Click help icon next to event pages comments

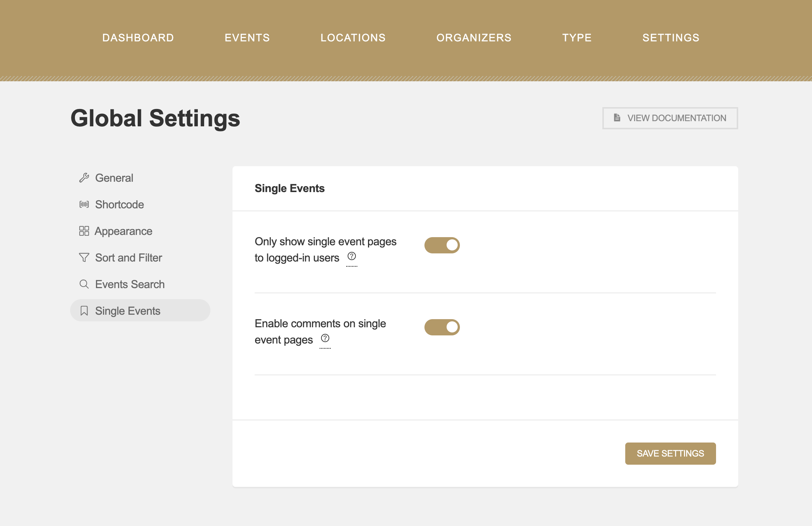(325, 338)
